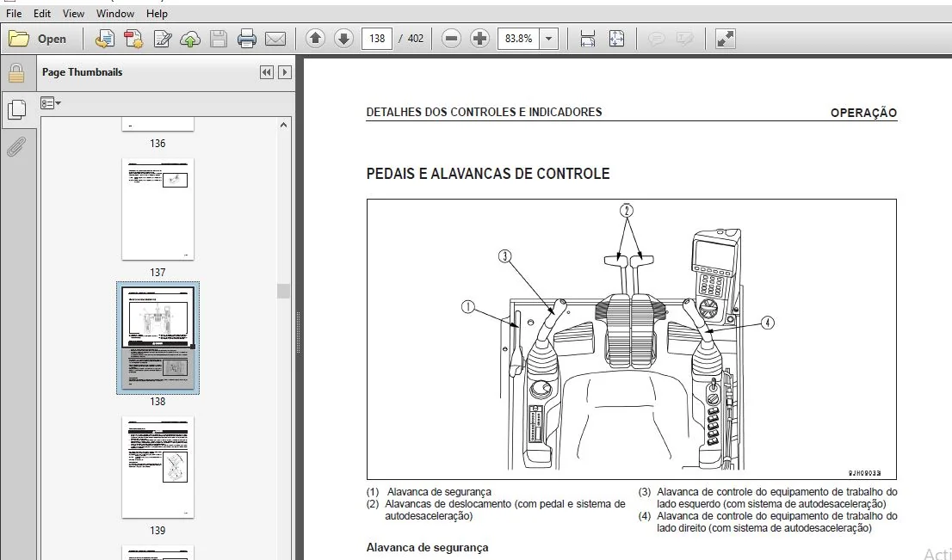
Task: Click the header text OPERAÇÃO
Action: tap(863, 113)
